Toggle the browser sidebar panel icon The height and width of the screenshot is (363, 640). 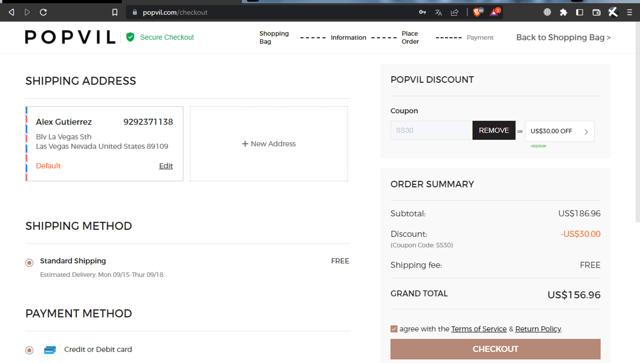coord(580,12)
